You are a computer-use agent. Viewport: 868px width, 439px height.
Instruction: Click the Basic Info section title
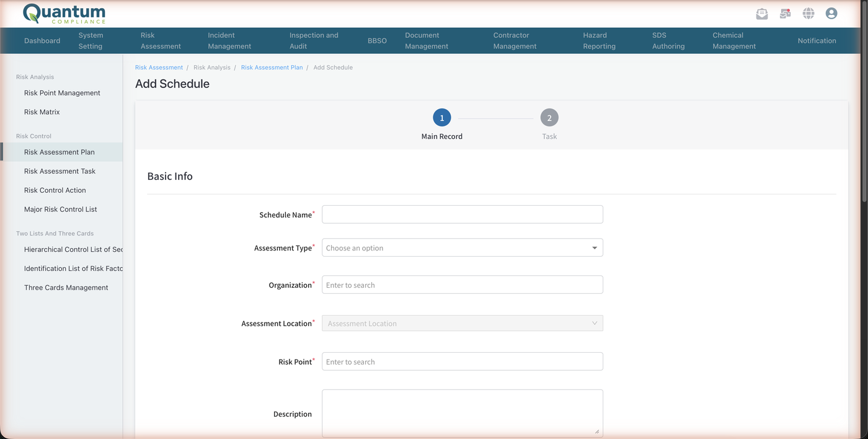[170, 176]
